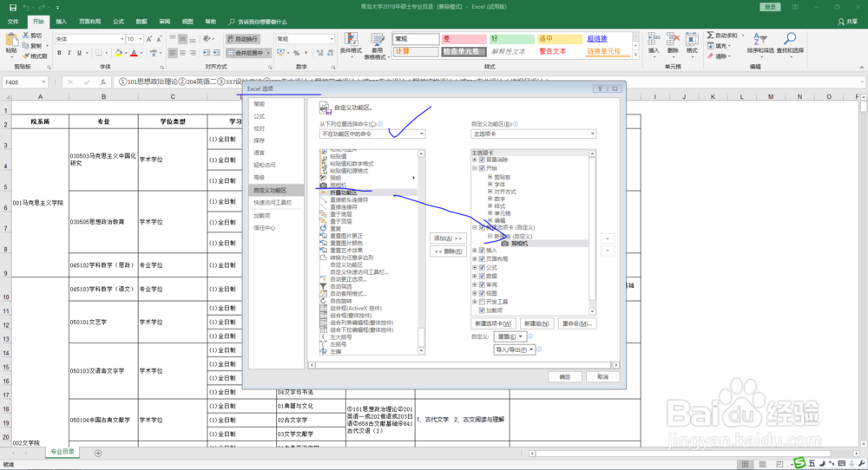Open the 自定义功能区 主选项卡 dropdown

click(534, 134)
